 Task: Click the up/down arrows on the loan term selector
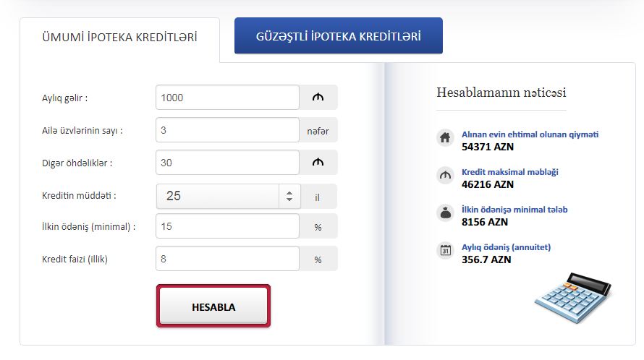[x=289, y=196]
